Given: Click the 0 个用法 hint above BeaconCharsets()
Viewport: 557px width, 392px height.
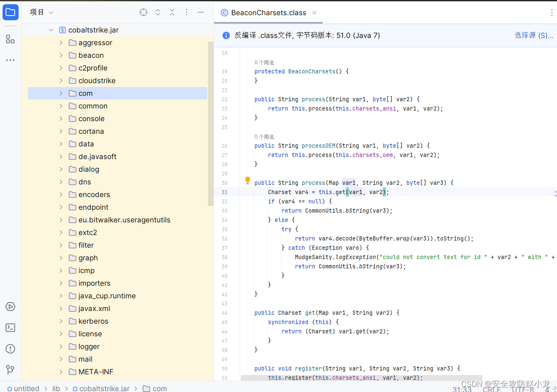Looking at the screenshot, I should [264, 62].
